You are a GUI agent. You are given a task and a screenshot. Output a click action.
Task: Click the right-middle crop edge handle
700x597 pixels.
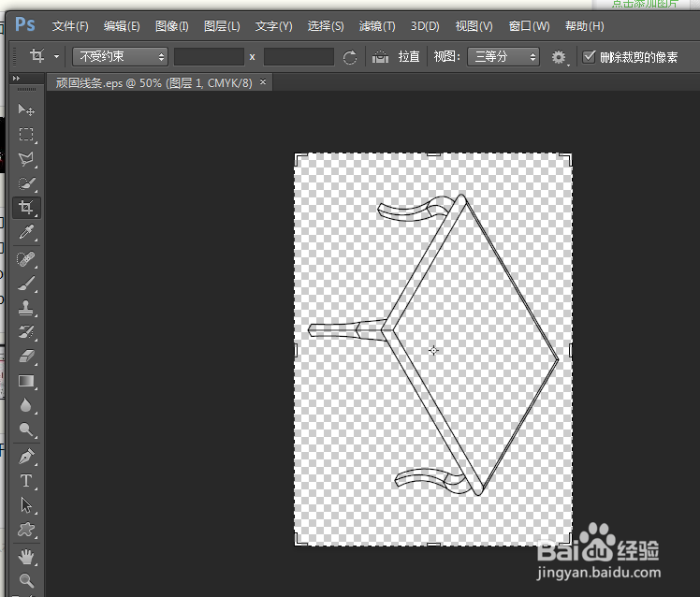[571, 350]
